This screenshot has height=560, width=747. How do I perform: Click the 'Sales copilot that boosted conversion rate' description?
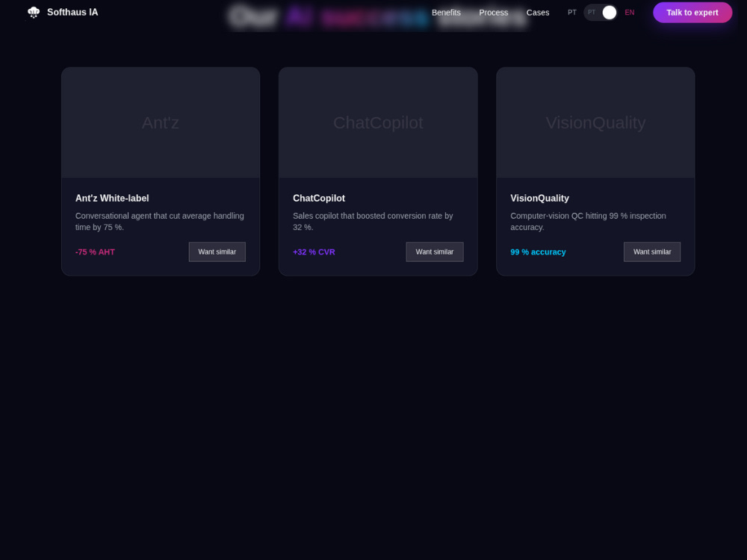coord(373,222)
